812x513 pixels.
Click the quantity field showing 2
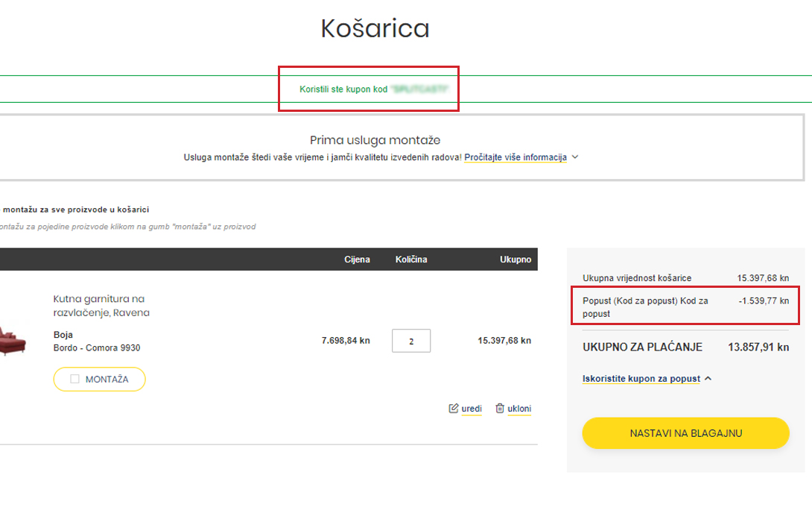click(x=411, y=341)
